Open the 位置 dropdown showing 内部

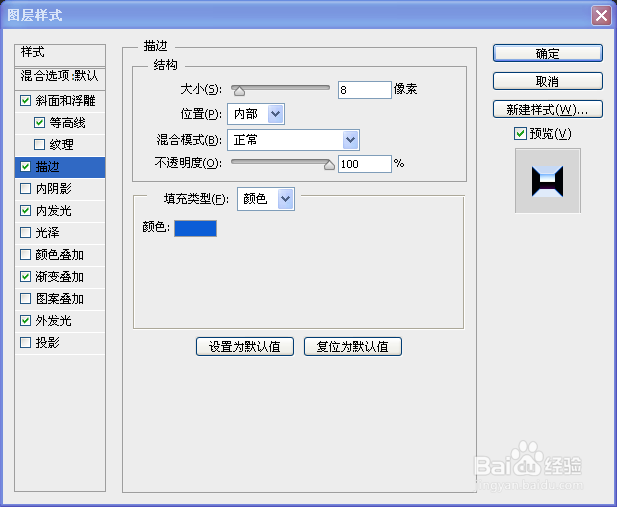pyautogui.click(x=256, y=114)
